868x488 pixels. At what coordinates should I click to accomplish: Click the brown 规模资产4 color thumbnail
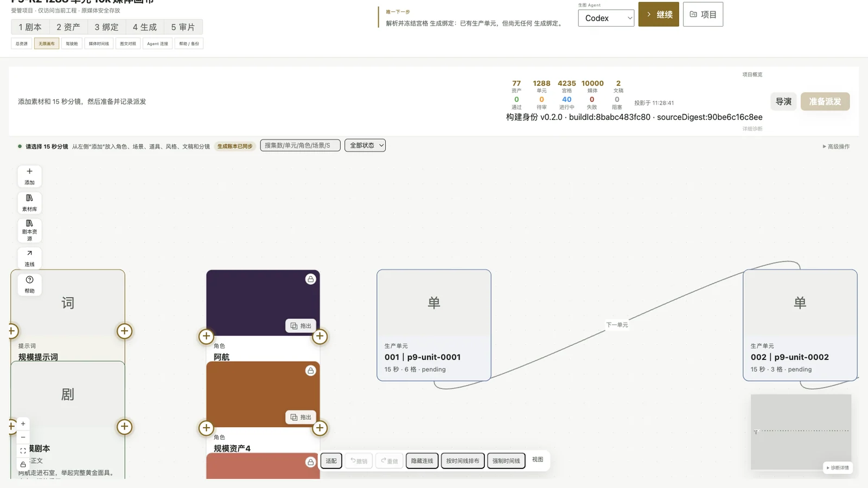263,394
